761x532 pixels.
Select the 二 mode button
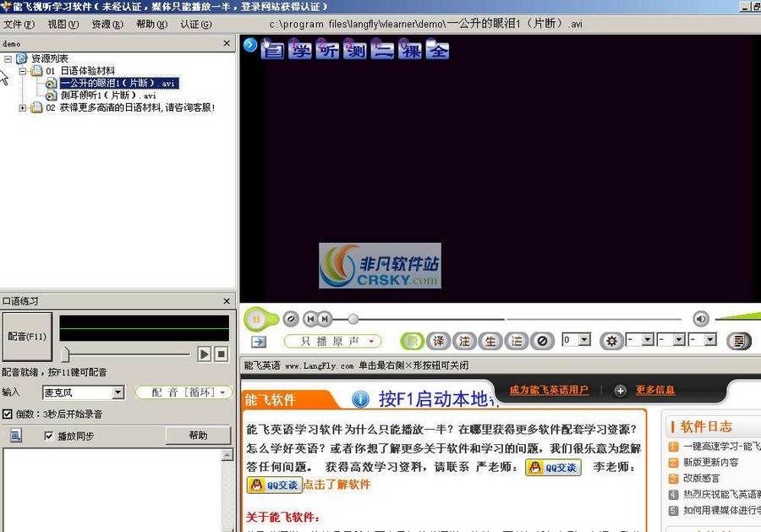[x=382, y=50]
